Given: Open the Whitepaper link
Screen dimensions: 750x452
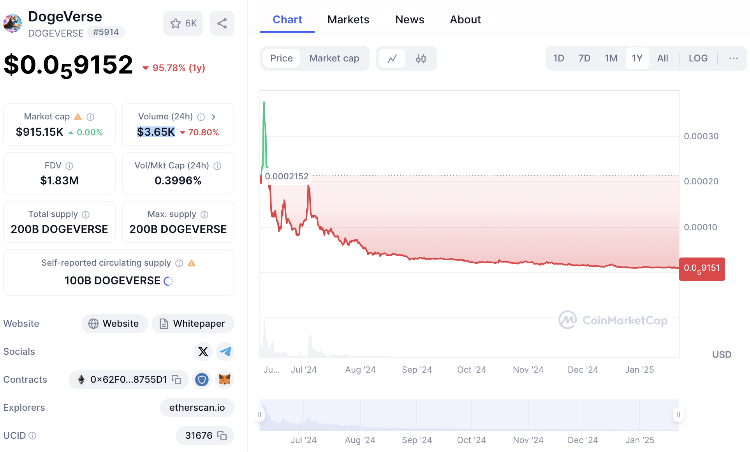Looking at the screenshot, I should [193, 323].
